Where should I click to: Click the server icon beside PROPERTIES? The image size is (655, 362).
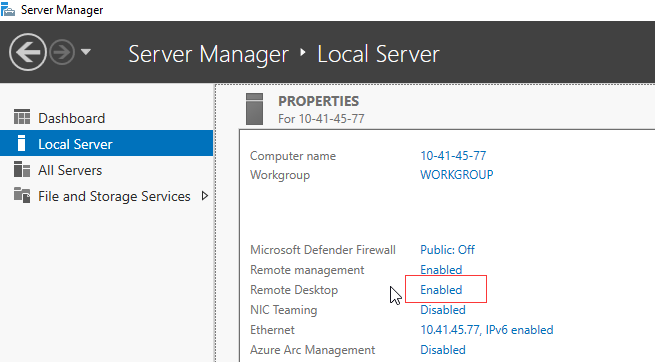(254, 109)
